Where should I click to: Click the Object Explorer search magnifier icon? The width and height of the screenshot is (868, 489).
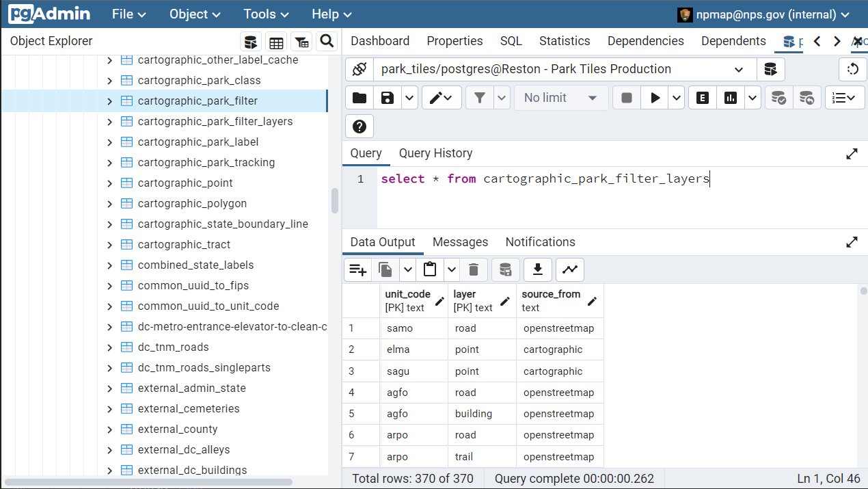(327, 42)
